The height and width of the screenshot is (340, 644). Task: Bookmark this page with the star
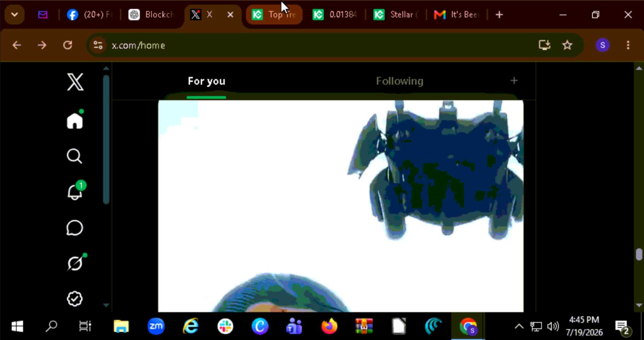coord(567,45)
